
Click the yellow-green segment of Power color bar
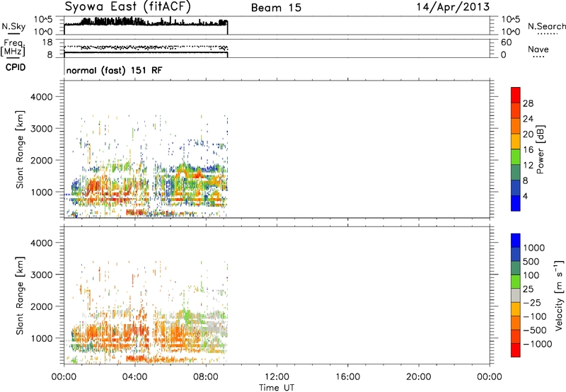tap(516, 156)
